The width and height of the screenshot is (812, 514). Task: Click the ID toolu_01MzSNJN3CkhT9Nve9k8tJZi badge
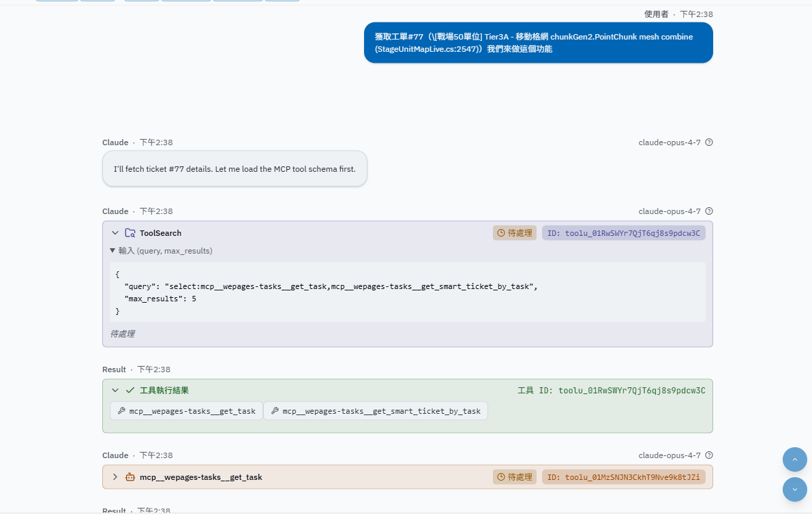click(x=624, y=477)
